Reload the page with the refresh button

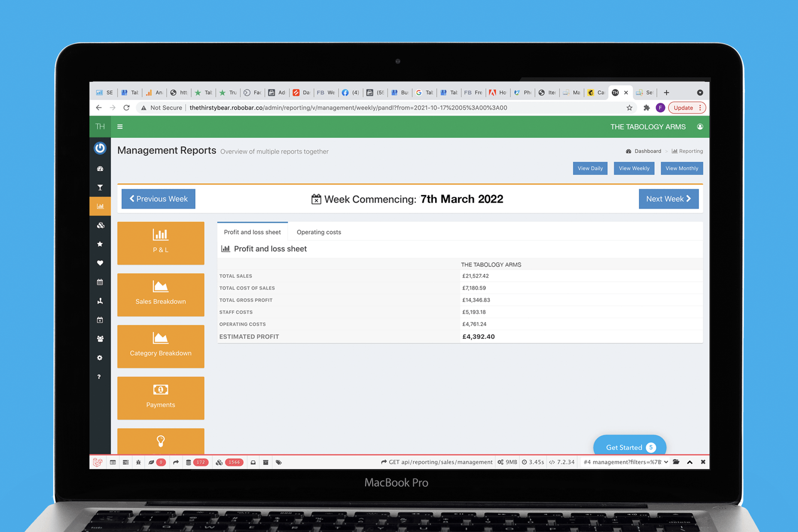coord(126,108)
